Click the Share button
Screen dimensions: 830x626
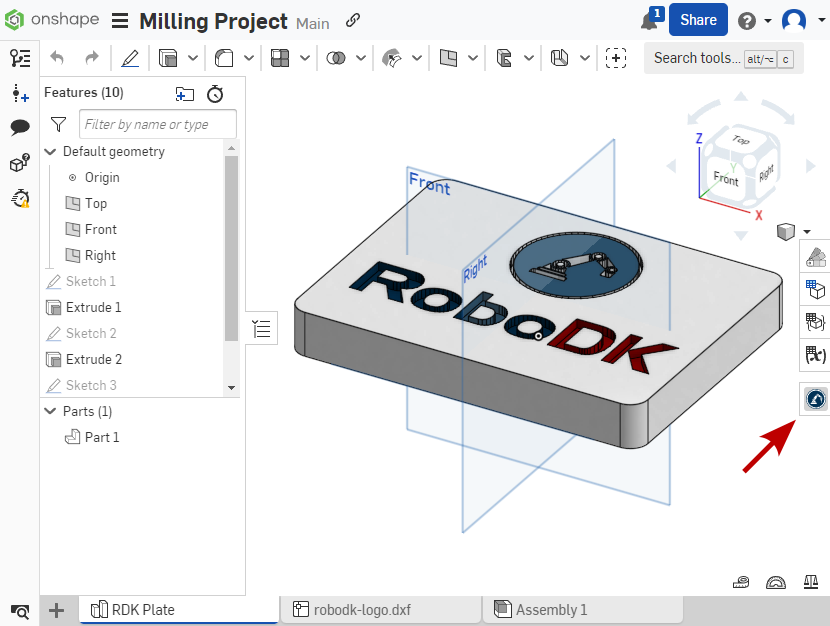(x=698, y=20)
